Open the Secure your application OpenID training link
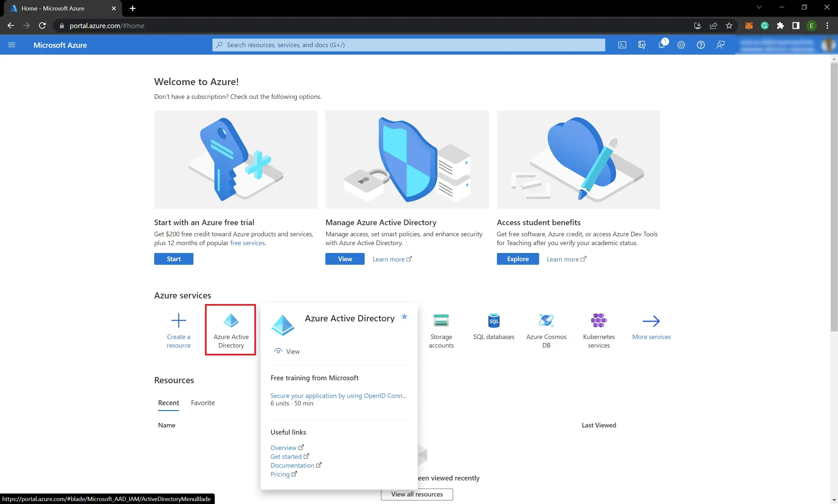838x504 pixels. coord(338,396)
